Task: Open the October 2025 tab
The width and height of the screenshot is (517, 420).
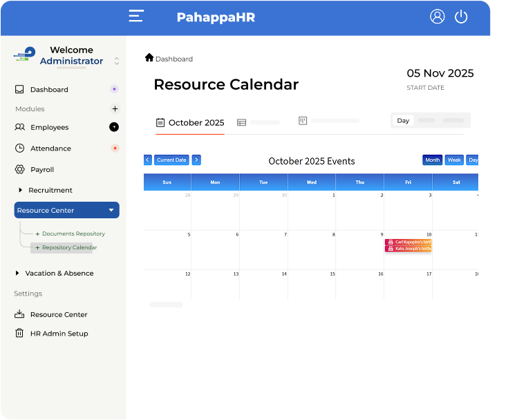Action: coord(190,123)
